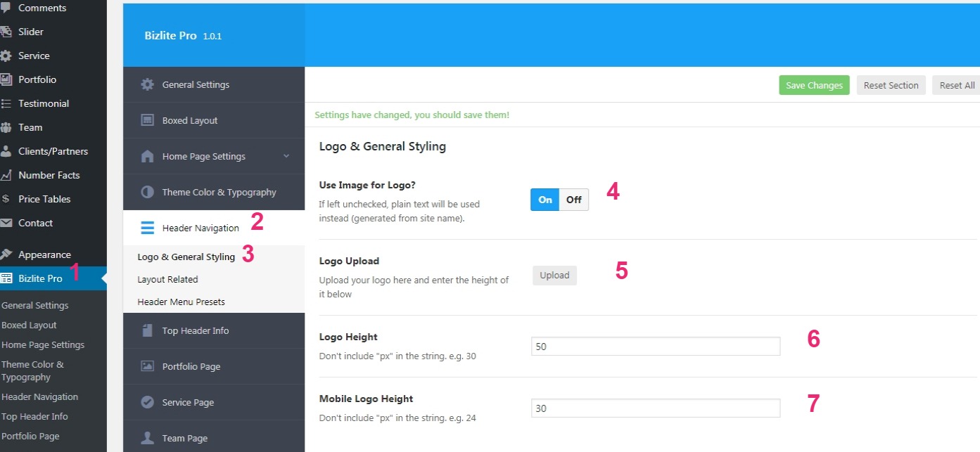Click the Clients/Partners person icon

(x=6, y=151)
